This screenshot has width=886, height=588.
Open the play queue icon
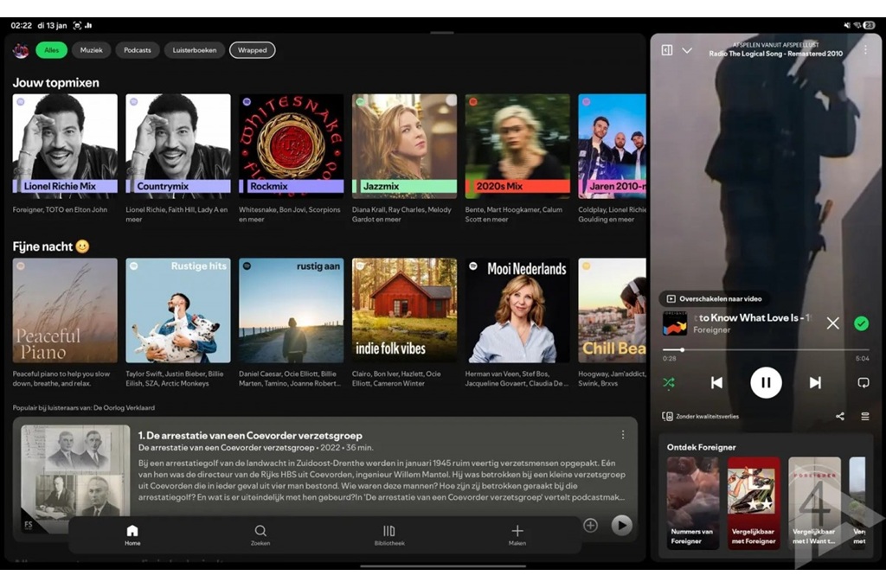click(x=864, y=416)
